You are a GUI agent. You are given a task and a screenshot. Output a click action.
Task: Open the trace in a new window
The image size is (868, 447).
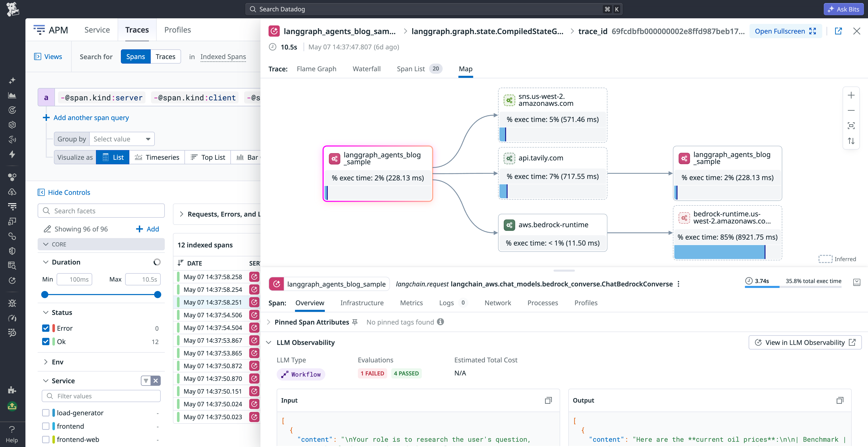(838, 31)
